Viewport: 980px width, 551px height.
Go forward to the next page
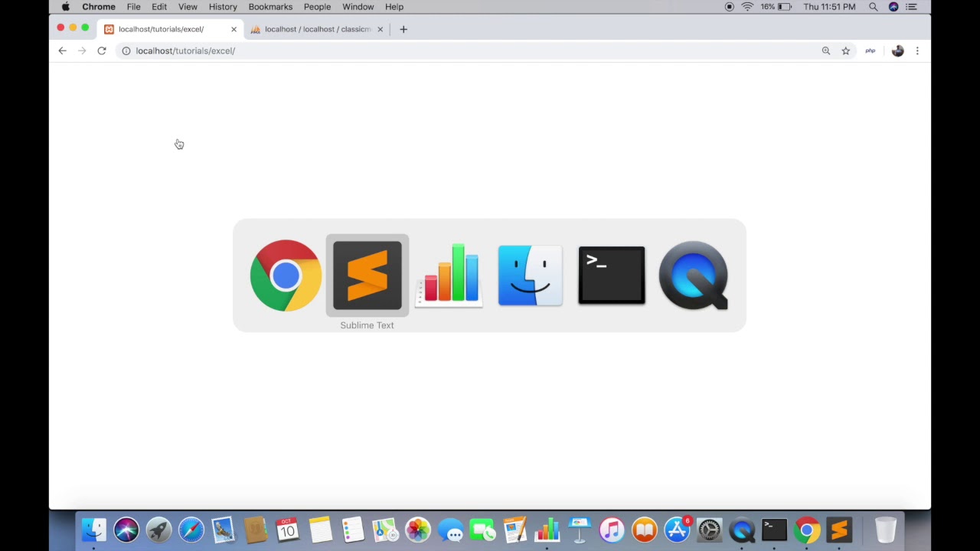click(x=82, y=51)
